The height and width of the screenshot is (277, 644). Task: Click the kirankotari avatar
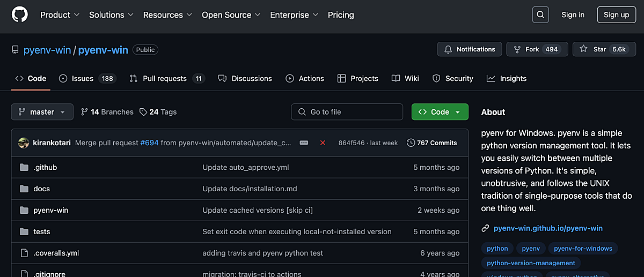(24, 143)
